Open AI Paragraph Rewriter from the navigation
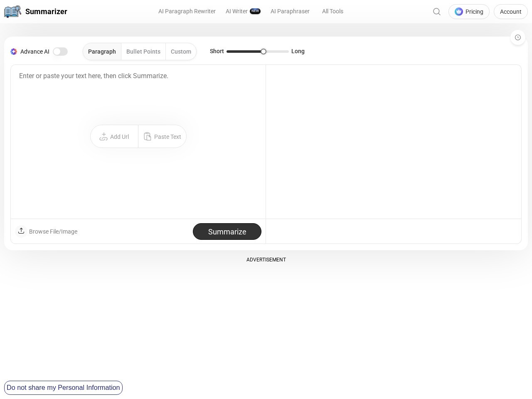 (187, 11)
